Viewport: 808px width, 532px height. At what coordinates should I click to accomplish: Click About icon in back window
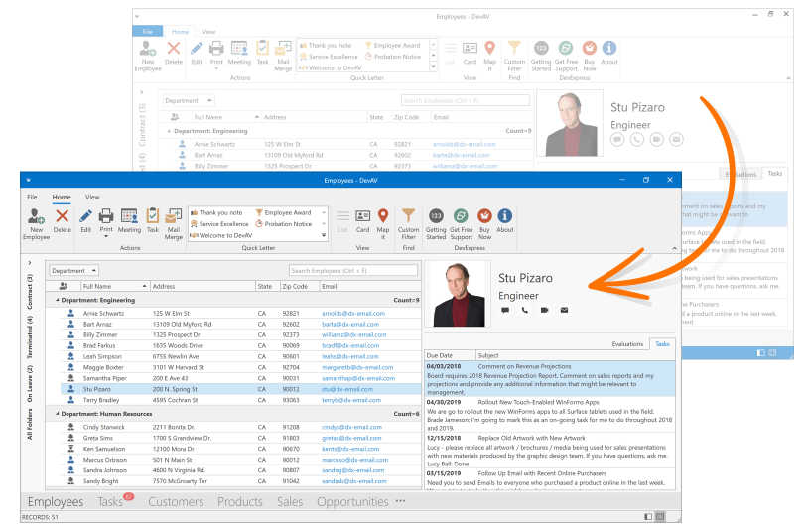tap(609, 48)
